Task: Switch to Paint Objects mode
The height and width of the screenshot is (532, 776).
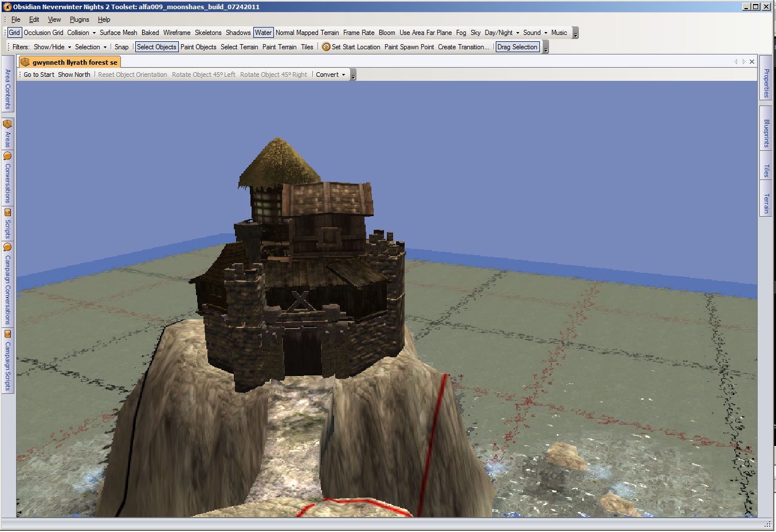Action: click(198, 47)
